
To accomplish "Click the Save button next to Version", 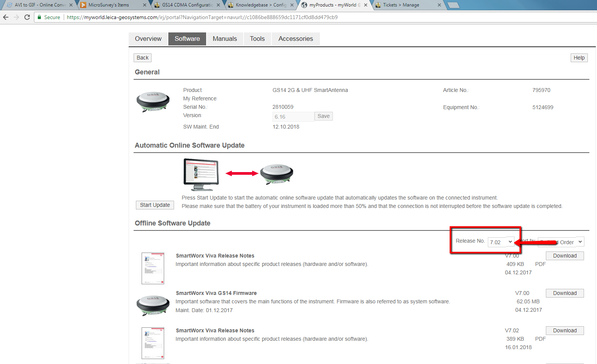I will (323, 116).
